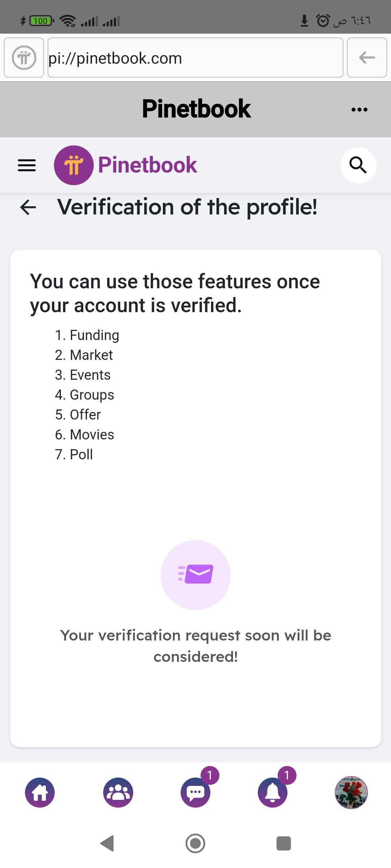Tap the Android back navigation button

tap(107, 843)
